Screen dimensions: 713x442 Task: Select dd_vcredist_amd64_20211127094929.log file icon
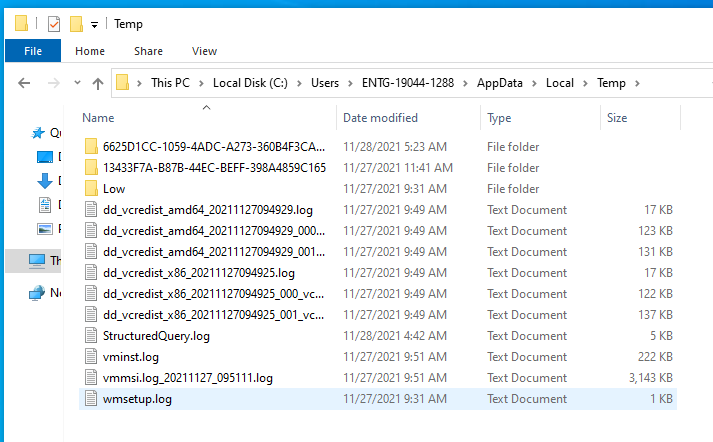[91, 210]
